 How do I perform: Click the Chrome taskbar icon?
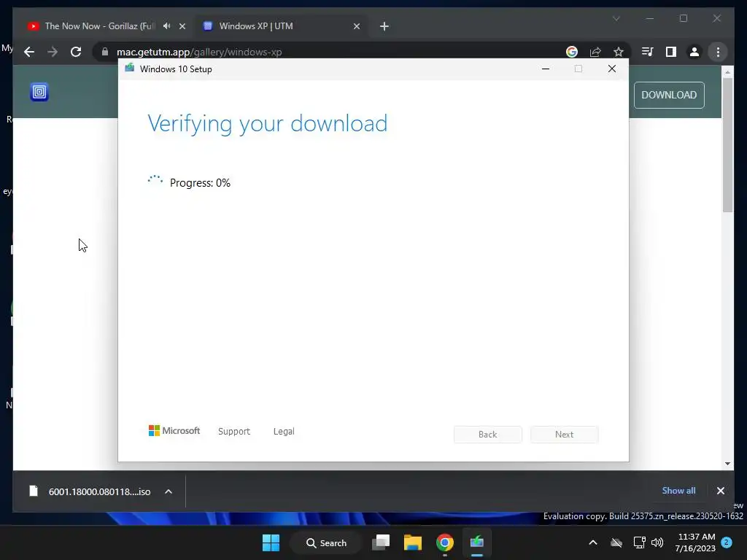click(x=444, y=542)
